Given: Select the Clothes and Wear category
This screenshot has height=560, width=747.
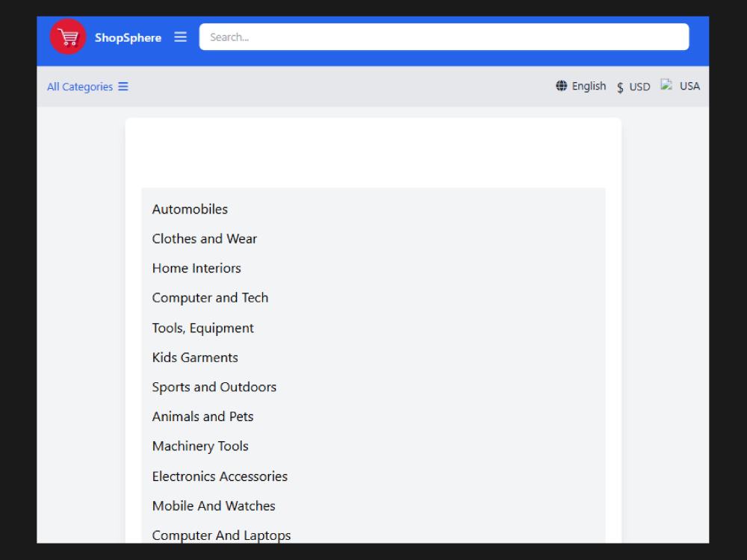Looking at the screenshot, I should tap(205, 239).
